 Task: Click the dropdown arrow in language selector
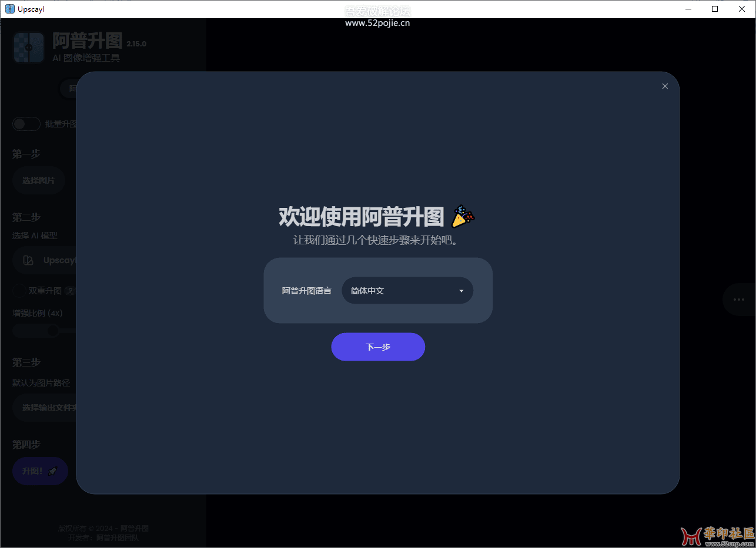click(461, 291)
